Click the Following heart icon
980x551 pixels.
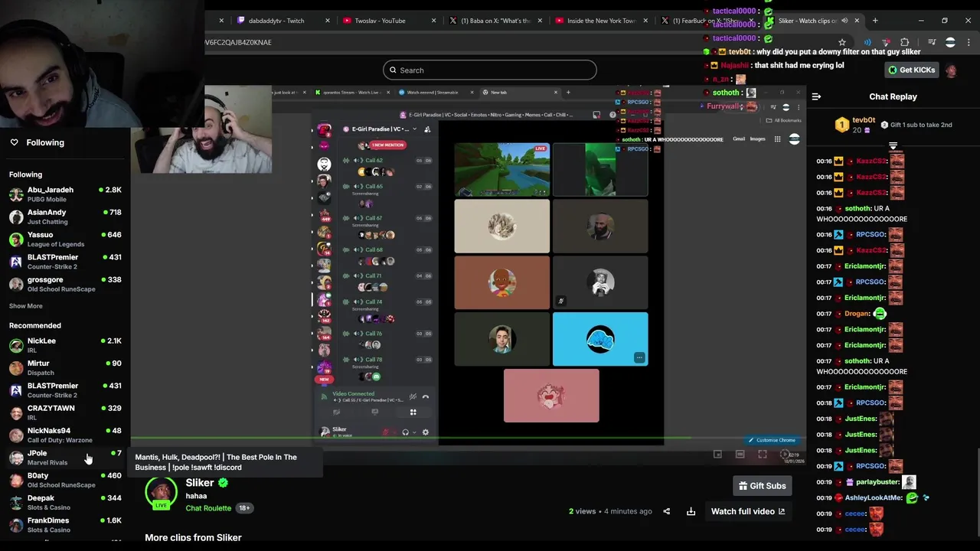click(14, 142)
